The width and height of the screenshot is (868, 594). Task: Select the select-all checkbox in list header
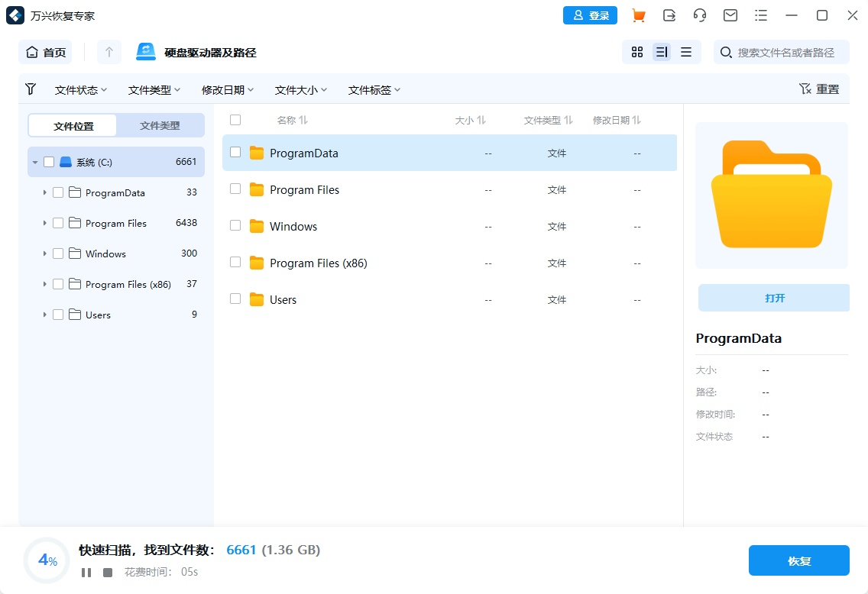[x=235, y=120]
